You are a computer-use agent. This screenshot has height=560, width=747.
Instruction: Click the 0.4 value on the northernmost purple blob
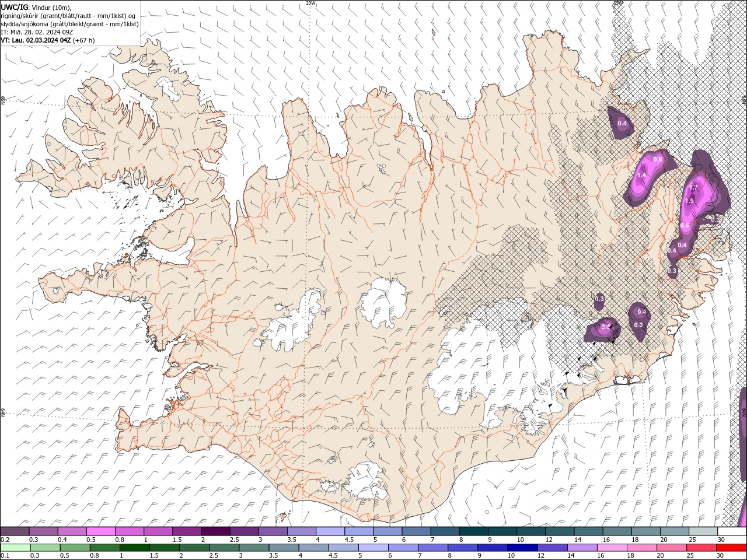point(622,123)
